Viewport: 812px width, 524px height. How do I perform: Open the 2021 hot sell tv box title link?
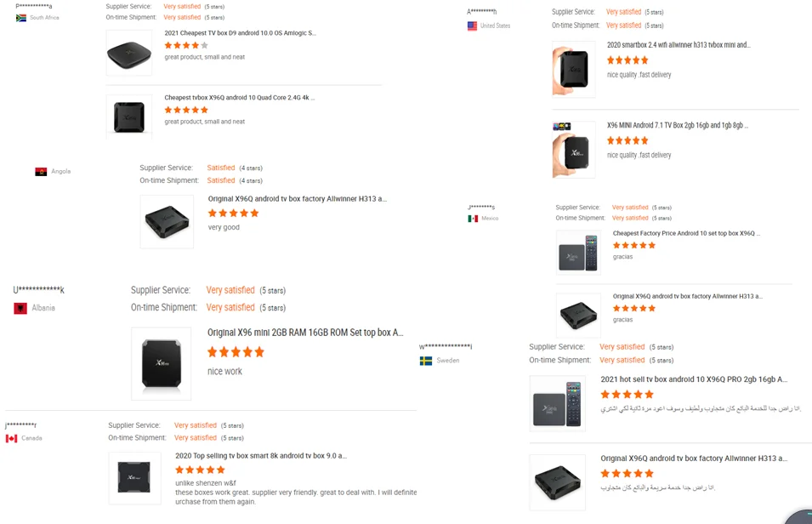point(694,379)
